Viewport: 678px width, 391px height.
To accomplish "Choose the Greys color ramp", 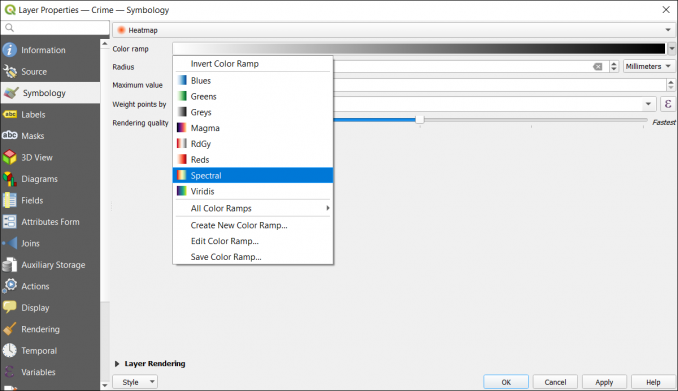I will point(253,112).
